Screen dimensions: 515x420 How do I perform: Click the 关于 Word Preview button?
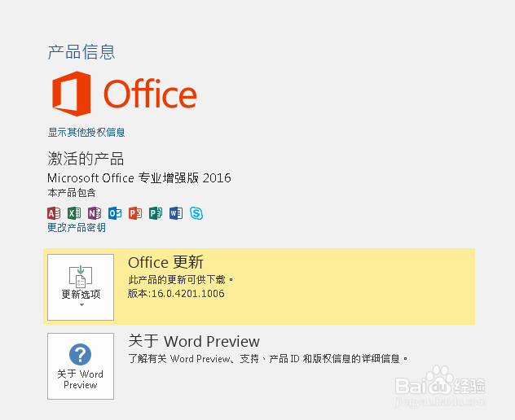click(x=81, y=366)
